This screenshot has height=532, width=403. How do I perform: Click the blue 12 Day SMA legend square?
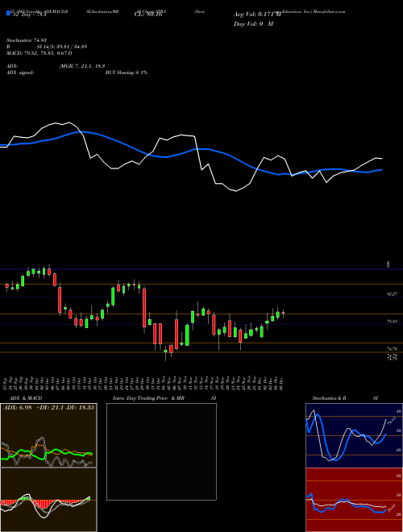[x=8, y=14]
